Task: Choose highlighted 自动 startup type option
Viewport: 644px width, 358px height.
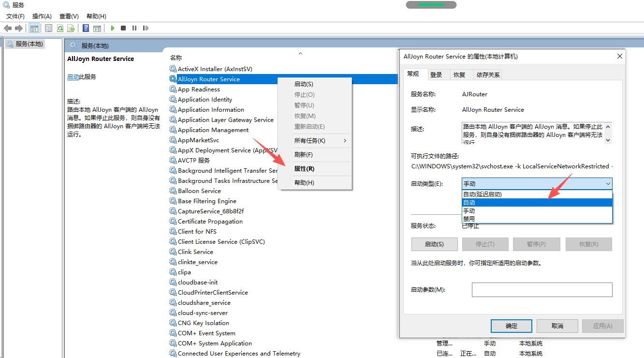Action: (537, 203)
